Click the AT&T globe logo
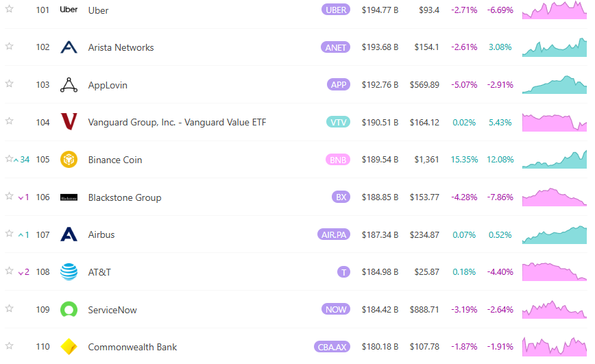 click(69, 272)
